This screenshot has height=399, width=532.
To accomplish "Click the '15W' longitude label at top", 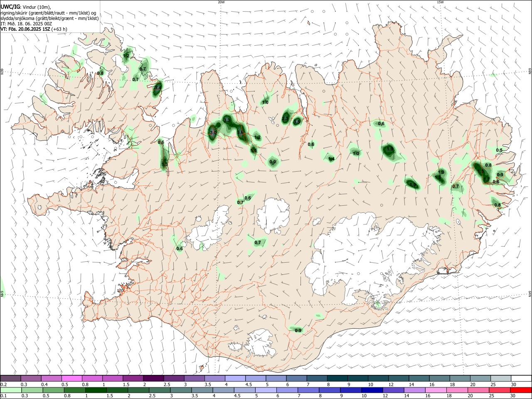I will tap(441, 2).
